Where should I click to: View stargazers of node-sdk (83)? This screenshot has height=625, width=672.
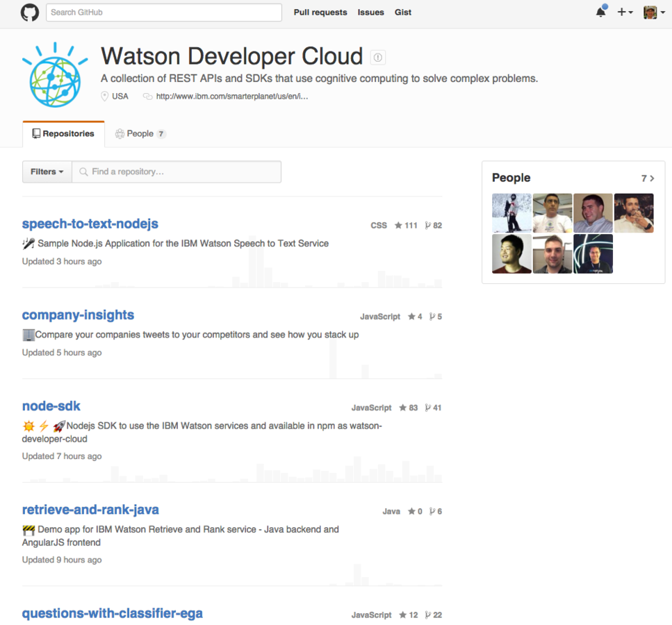point(409,408)
